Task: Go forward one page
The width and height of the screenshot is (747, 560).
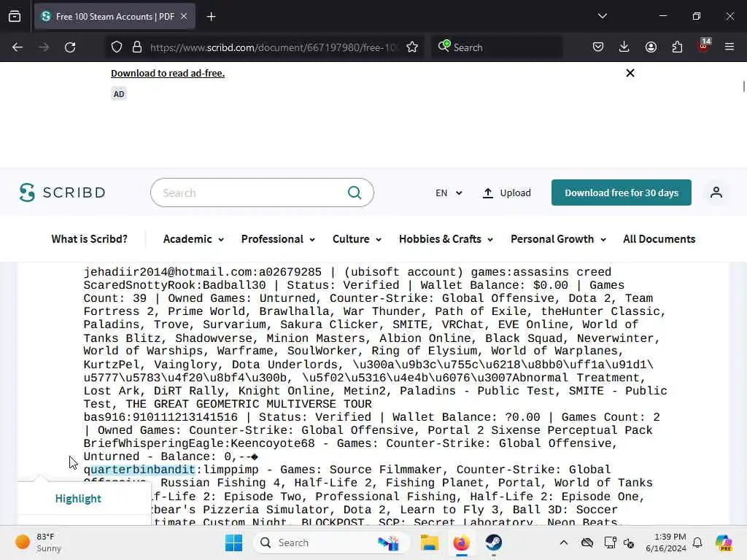Action: [44, 47]
